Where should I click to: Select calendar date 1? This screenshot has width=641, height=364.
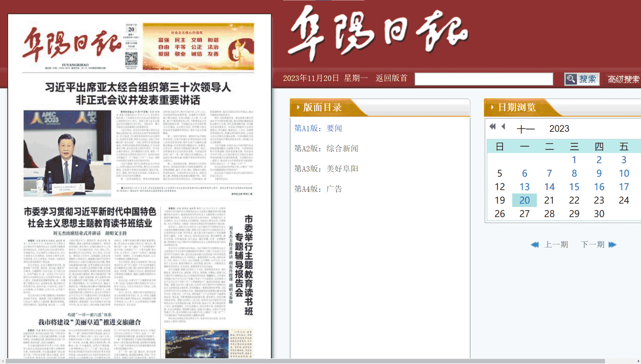tap(574, 160)
